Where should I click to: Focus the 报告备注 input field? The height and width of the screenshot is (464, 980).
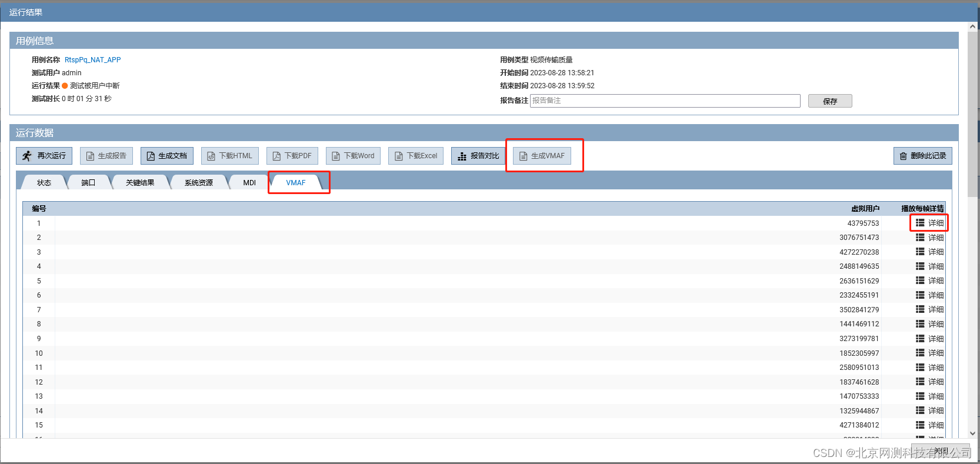(665, 101)
